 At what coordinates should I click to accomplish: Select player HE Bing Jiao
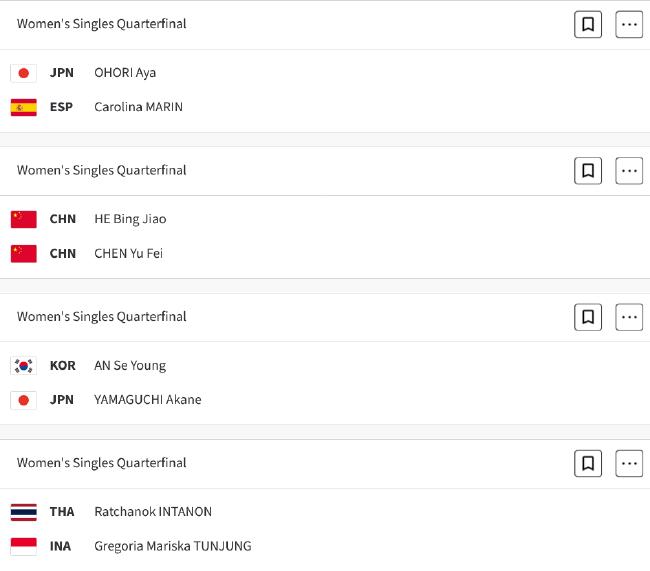click(x=130, y=219)
